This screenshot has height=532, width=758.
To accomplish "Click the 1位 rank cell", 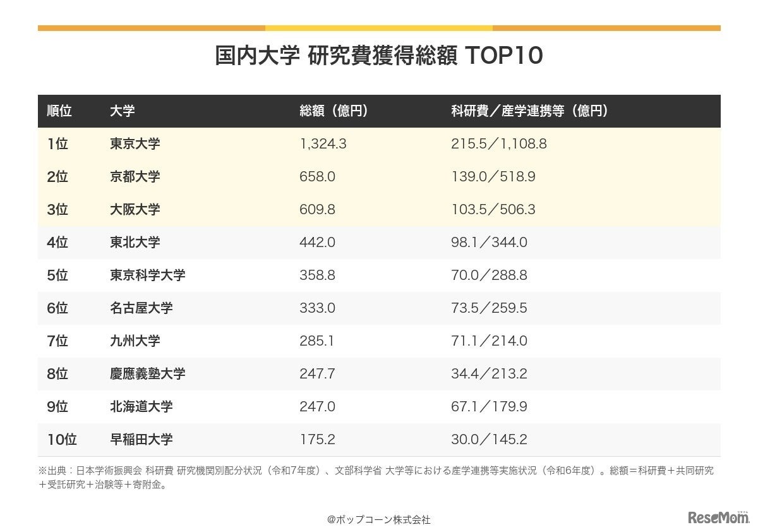I will coord(57,144).
